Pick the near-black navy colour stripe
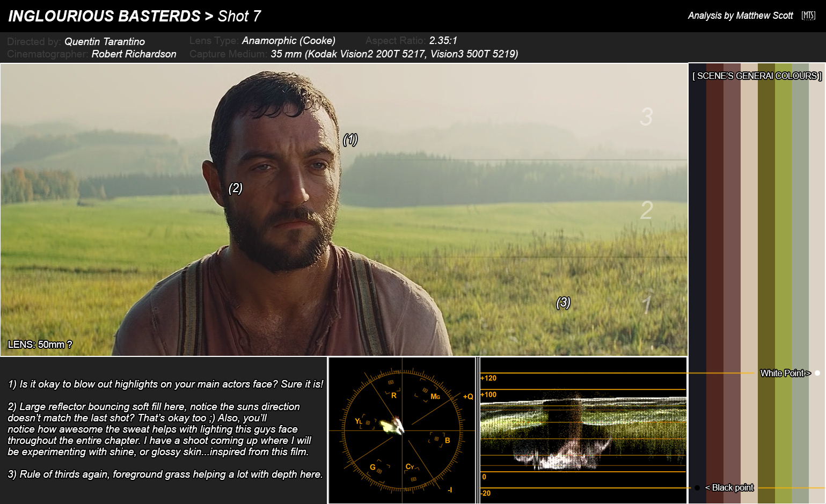 coord(698,283)
